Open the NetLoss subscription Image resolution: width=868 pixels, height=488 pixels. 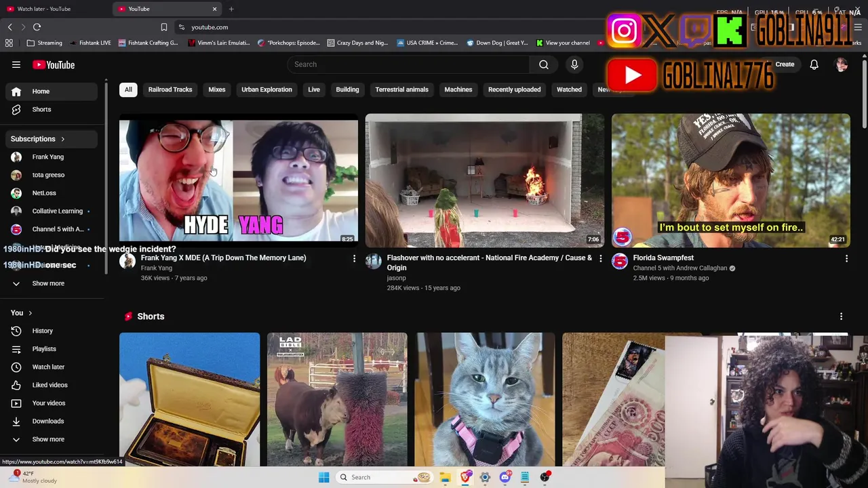(x=52, y=193)
